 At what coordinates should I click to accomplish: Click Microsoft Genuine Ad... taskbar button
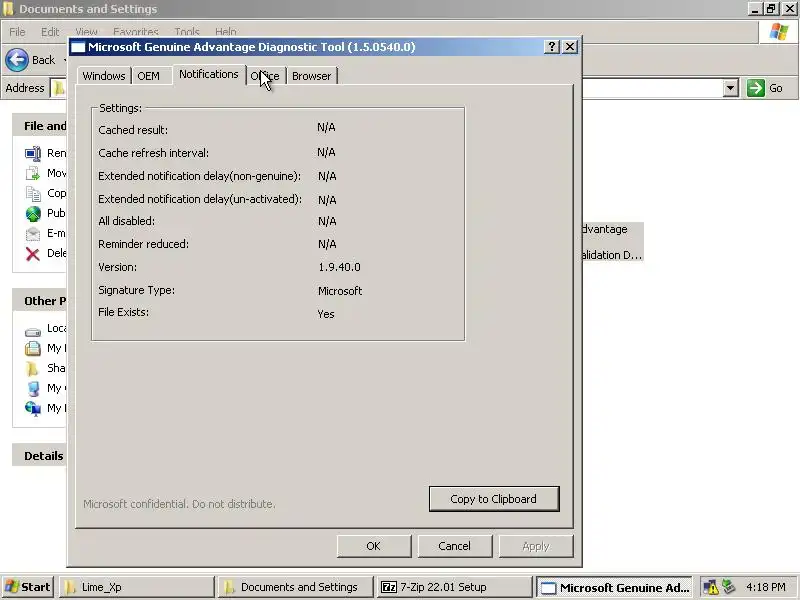tap(615, 587)
